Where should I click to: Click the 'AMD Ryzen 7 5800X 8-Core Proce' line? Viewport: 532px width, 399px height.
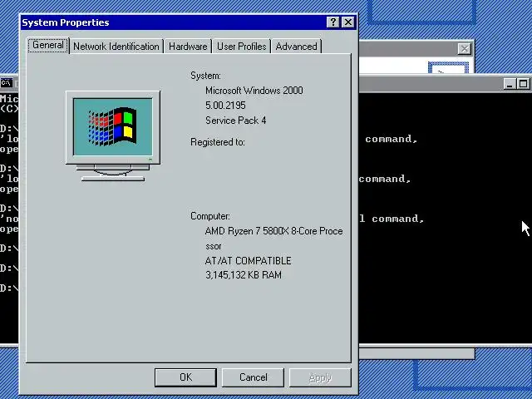tap(273, 231)
